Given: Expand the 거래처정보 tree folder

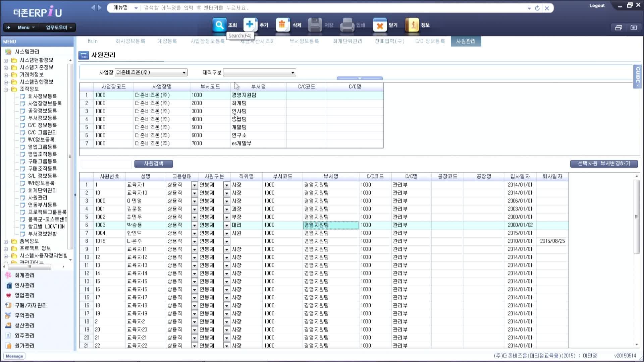Looking at the screenshot, I should [x=6, y=75].
